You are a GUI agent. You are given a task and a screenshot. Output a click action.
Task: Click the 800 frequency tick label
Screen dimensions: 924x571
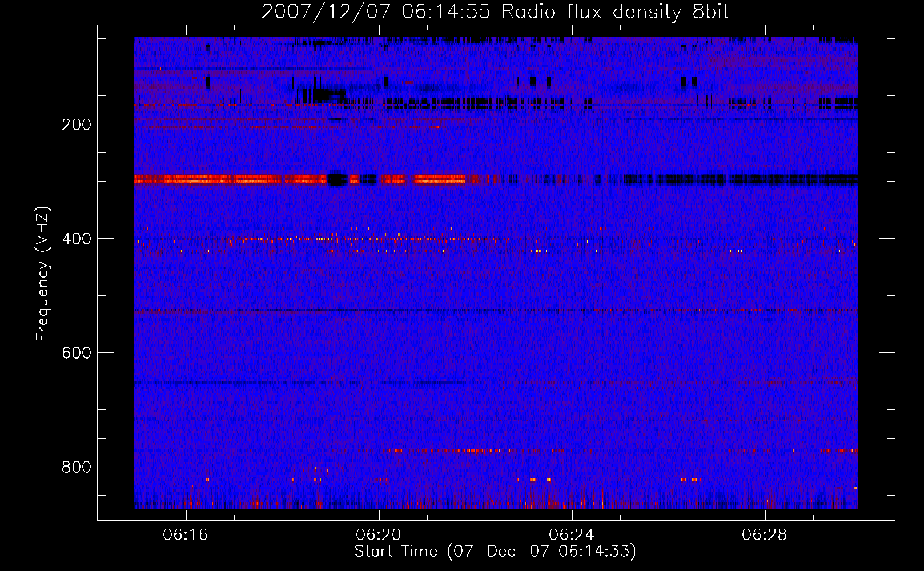[77, 467]
